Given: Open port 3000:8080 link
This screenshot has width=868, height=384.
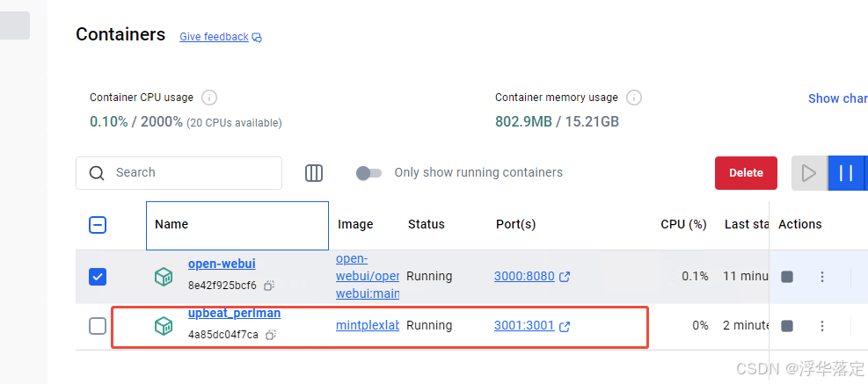Looking at the screenshot, I should coord(524,276).
